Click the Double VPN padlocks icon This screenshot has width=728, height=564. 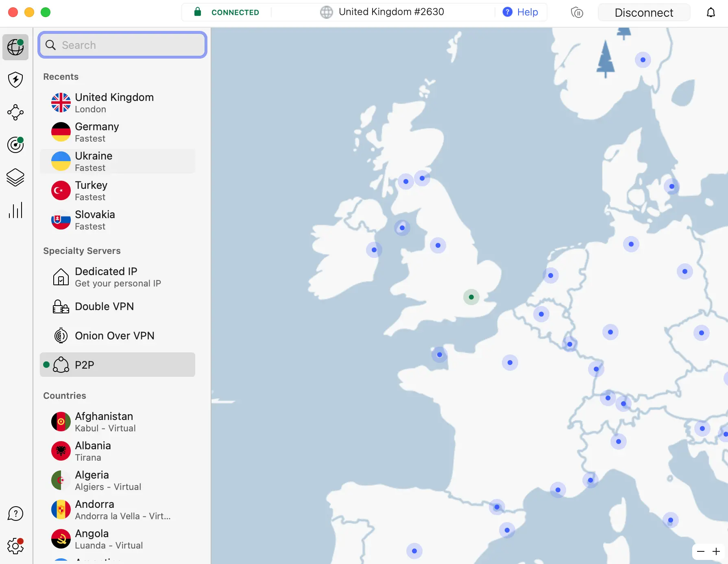coord(61,306)
